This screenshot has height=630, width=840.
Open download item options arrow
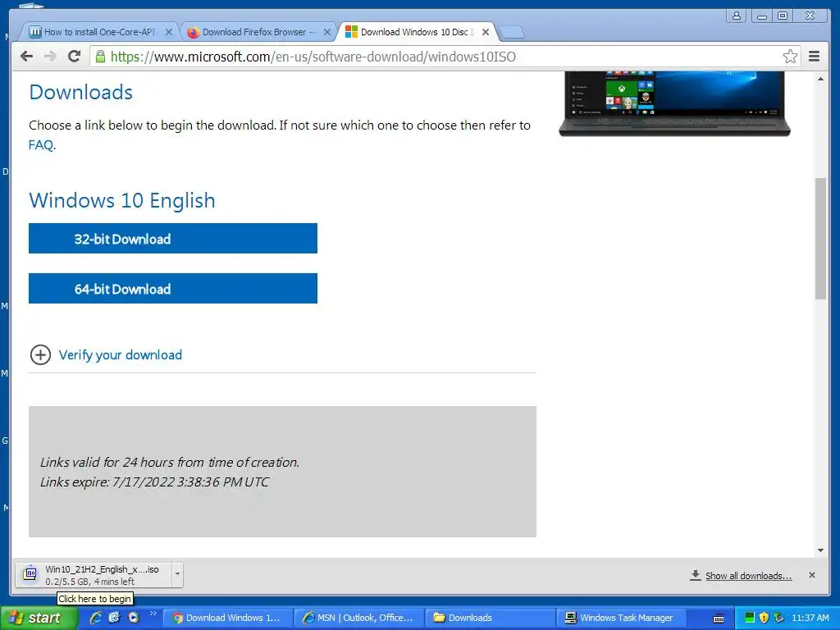click(x=177, y=575)
